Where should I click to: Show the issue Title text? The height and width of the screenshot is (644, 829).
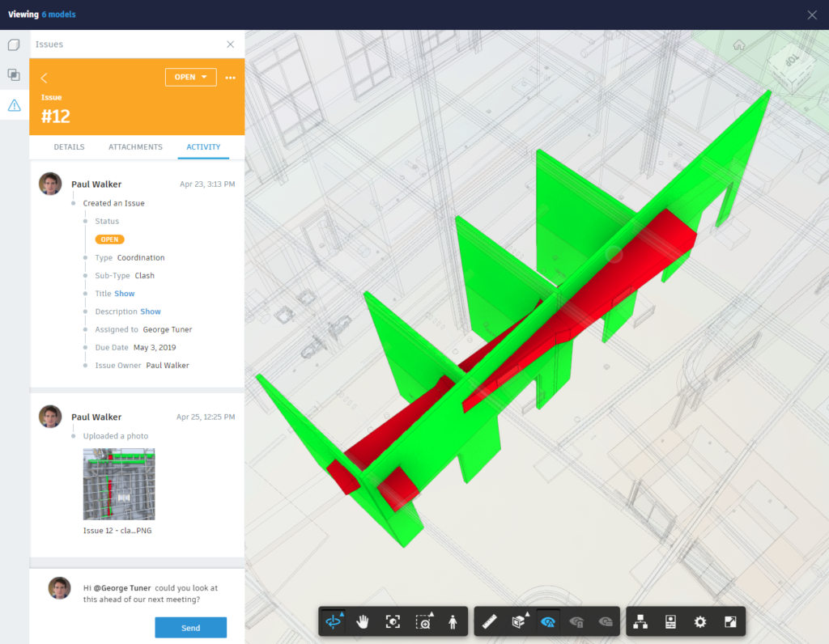[x=124, y=294]
